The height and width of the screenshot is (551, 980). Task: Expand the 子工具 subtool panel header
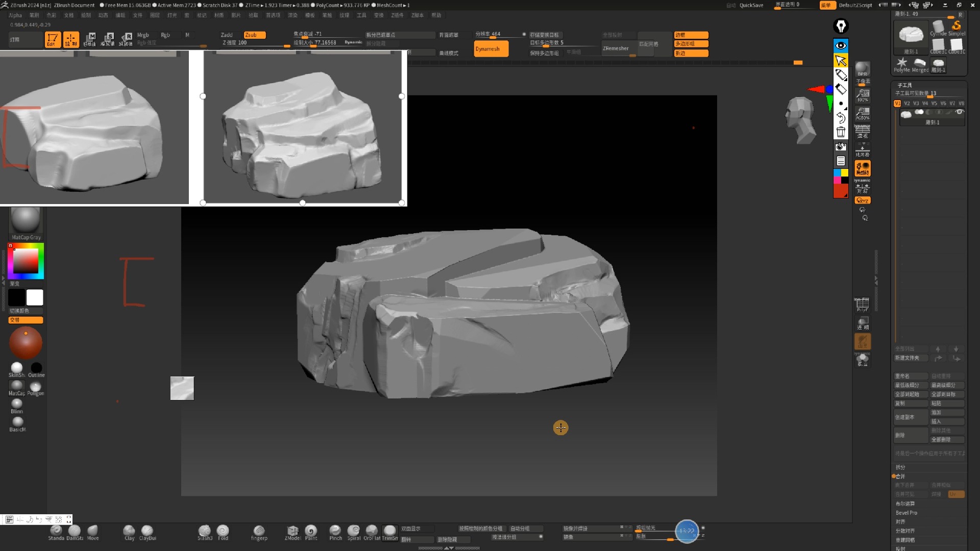coord(904,85)
